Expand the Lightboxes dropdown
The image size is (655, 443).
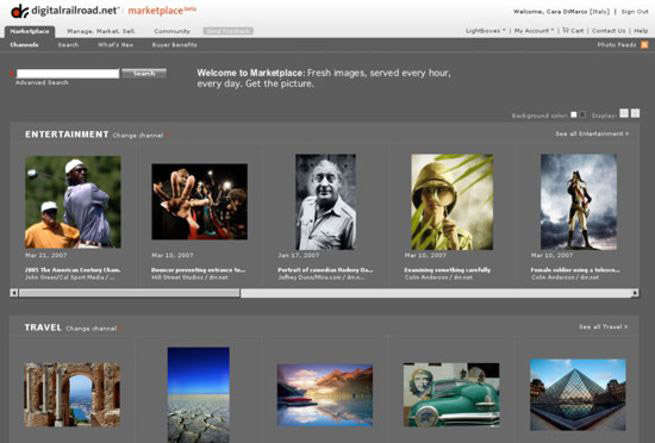486,31
